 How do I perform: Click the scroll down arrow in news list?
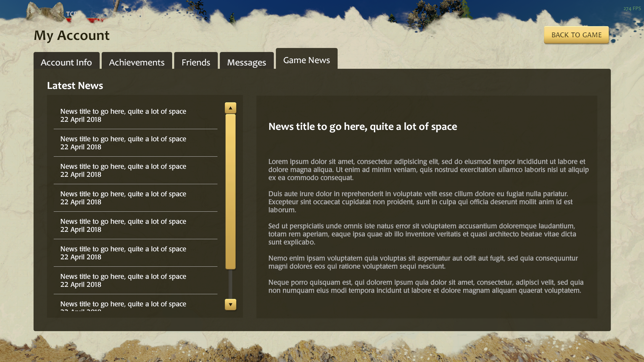click(x=230, y=305)
